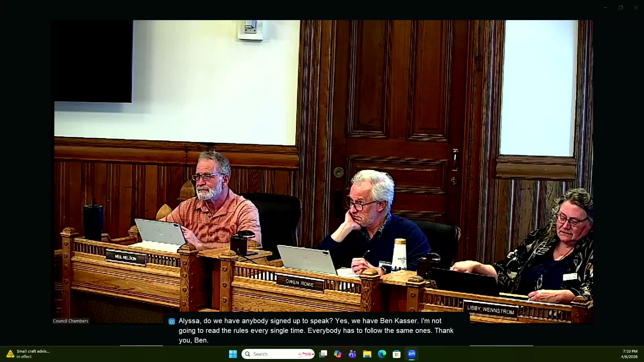Minimize the Zoom window
Screen dimensions: 644x362
[605, 7]
